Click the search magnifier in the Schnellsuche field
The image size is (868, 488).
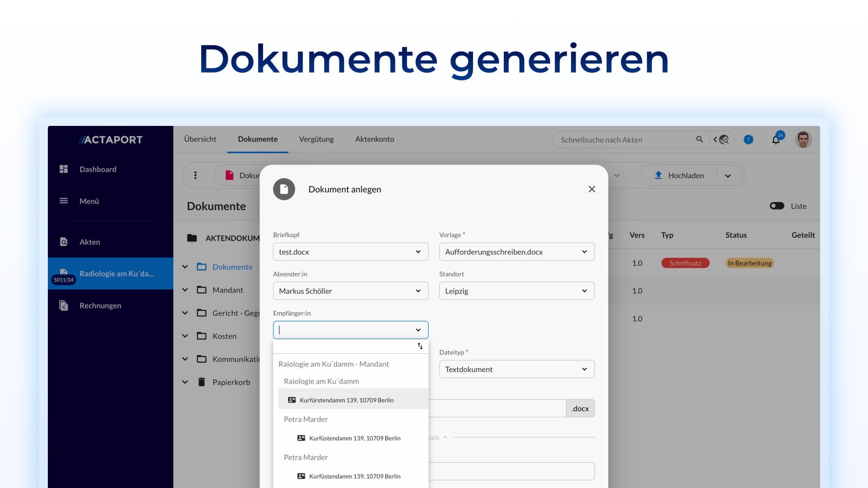(x=700, y=140)
